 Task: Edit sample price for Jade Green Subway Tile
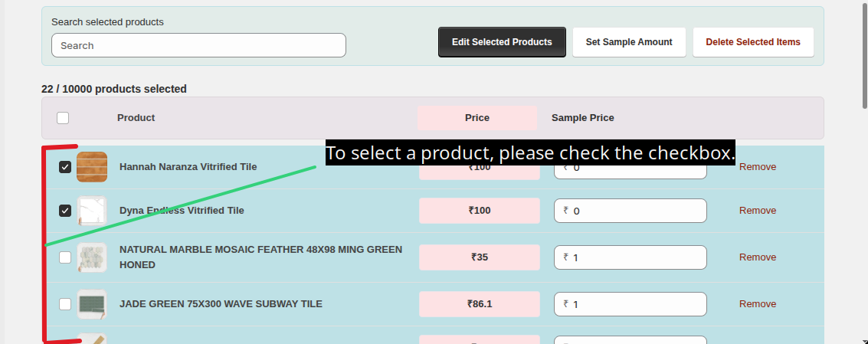click(630, 304)
